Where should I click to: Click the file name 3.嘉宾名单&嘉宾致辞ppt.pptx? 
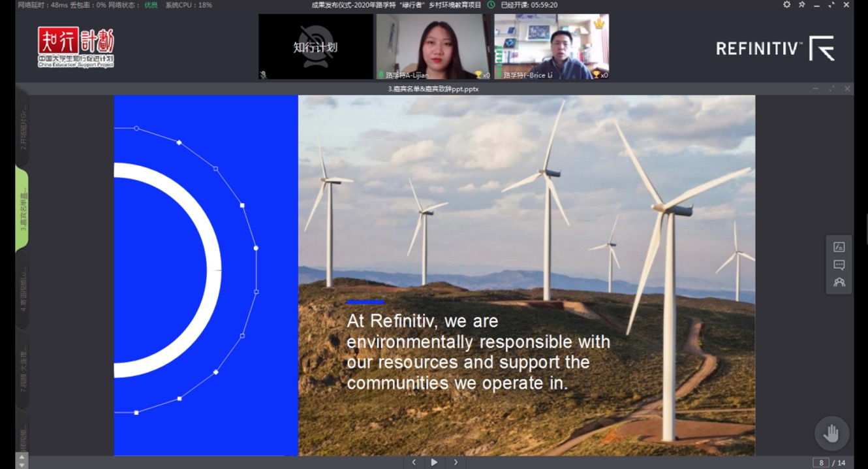click(x=433, y=89)
